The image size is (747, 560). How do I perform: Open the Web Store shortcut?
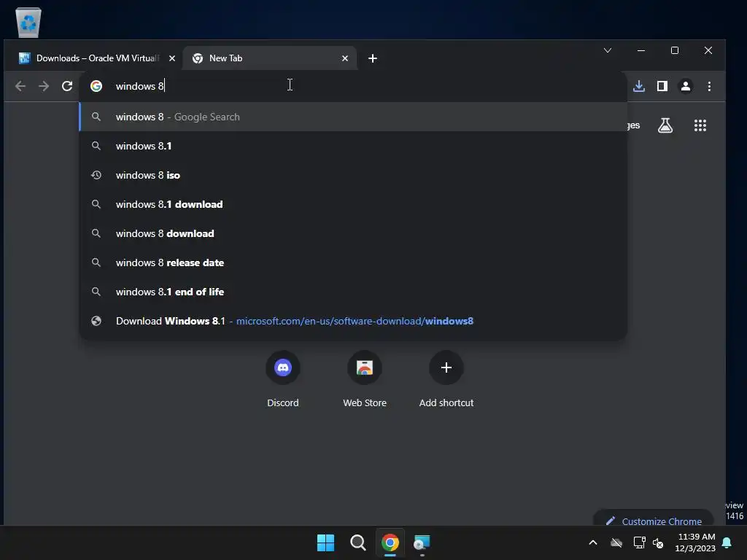point(365,379)
